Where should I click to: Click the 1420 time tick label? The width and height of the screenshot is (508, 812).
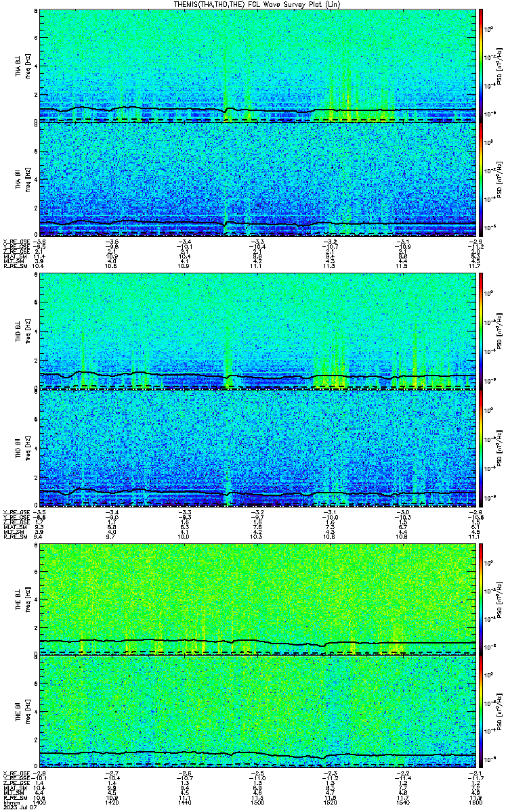coord(113,803)
